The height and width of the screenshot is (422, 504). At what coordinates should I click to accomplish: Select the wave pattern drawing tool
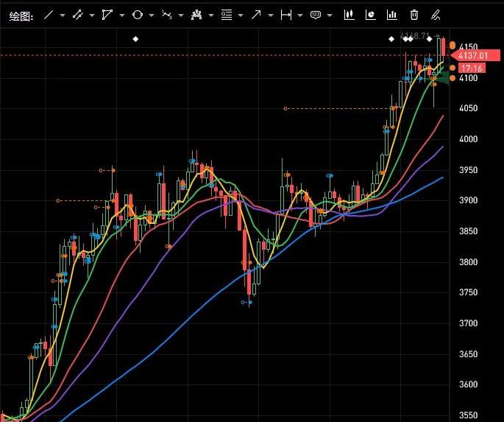167,15
